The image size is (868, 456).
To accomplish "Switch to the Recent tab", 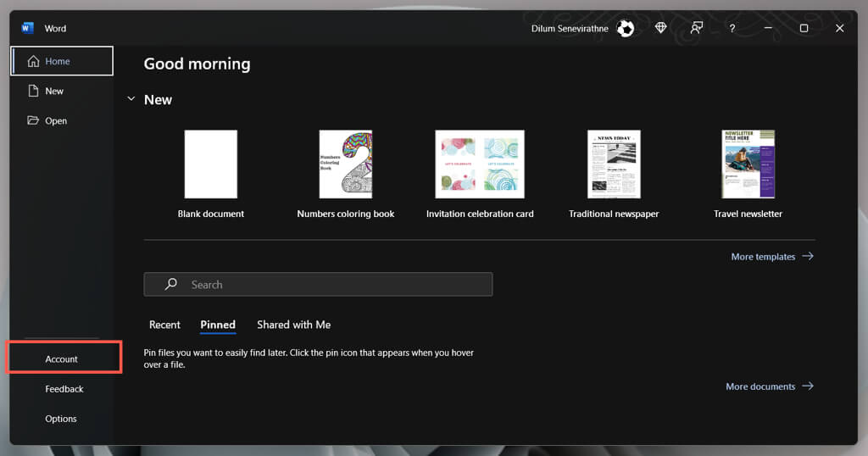I will tap(164, 325).
